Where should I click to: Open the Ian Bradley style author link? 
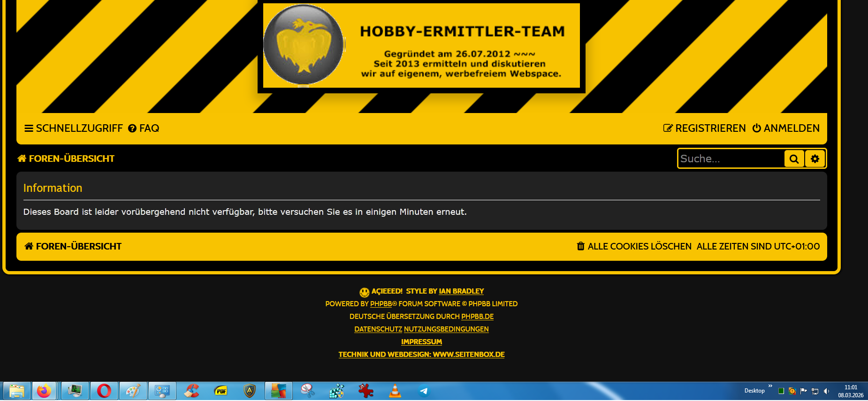click(x=461, y=291)
